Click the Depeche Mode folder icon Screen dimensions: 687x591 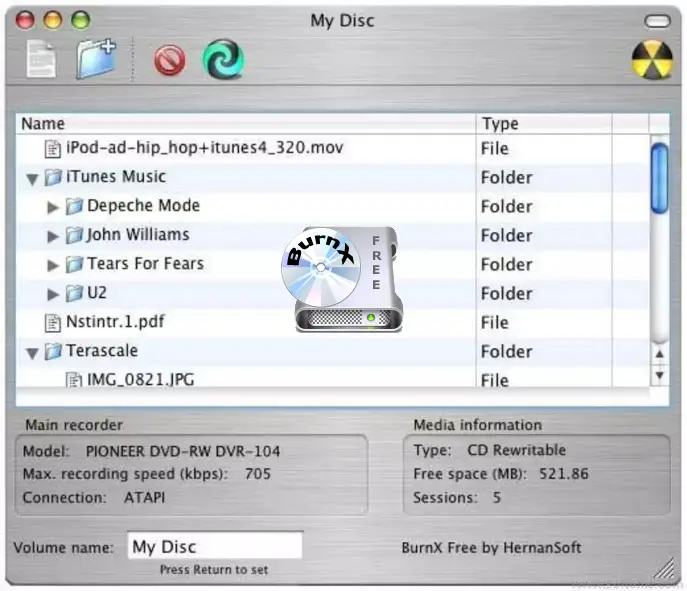point(74,206)
